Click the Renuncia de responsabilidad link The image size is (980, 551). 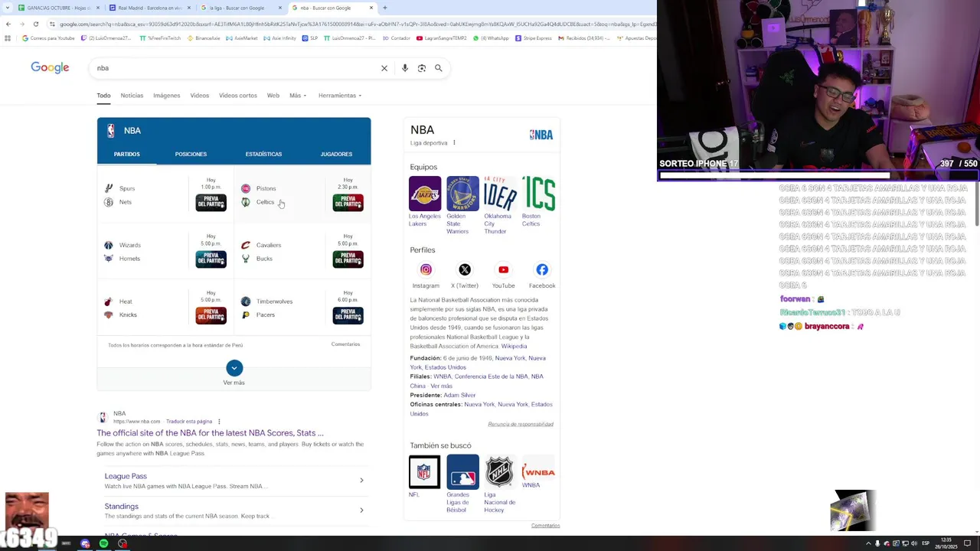pos(521,424)
